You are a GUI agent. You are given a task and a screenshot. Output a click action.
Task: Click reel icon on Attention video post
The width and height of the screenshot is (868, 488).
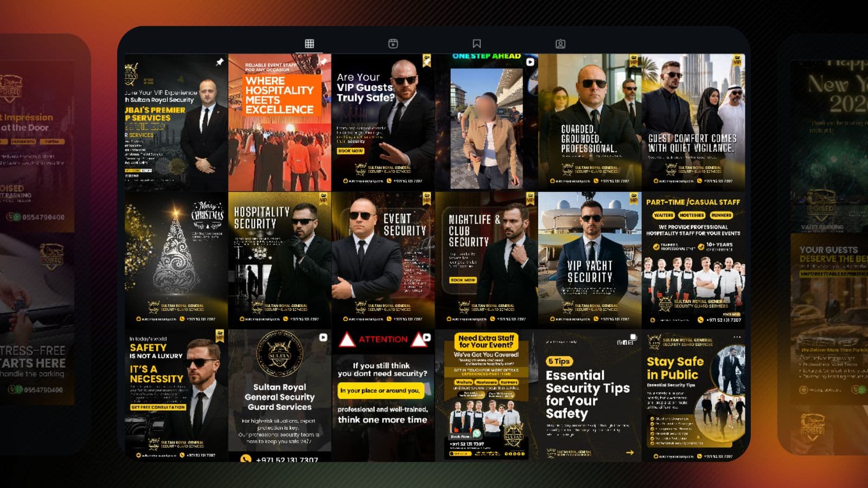[427, 337]
